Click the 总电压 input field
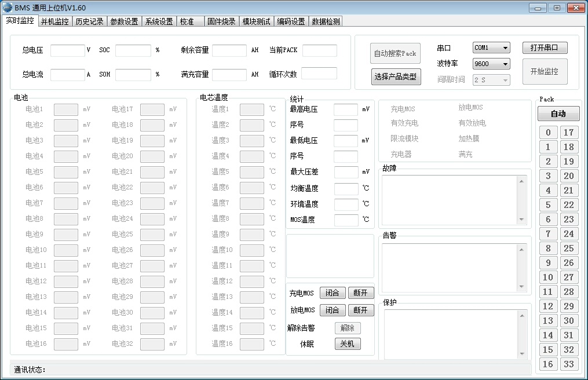This screenshot has height=380, width=588. [67, 50]
